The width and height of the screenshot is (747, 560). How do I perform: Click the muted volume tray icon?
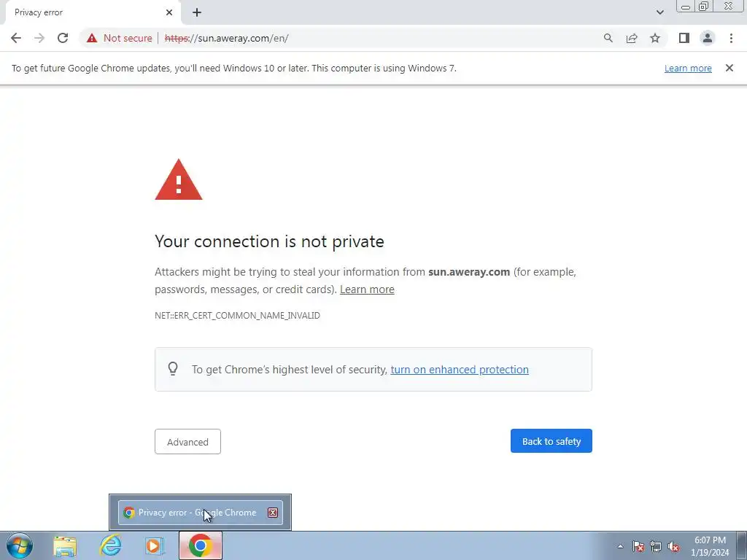(x=673, y=546)
